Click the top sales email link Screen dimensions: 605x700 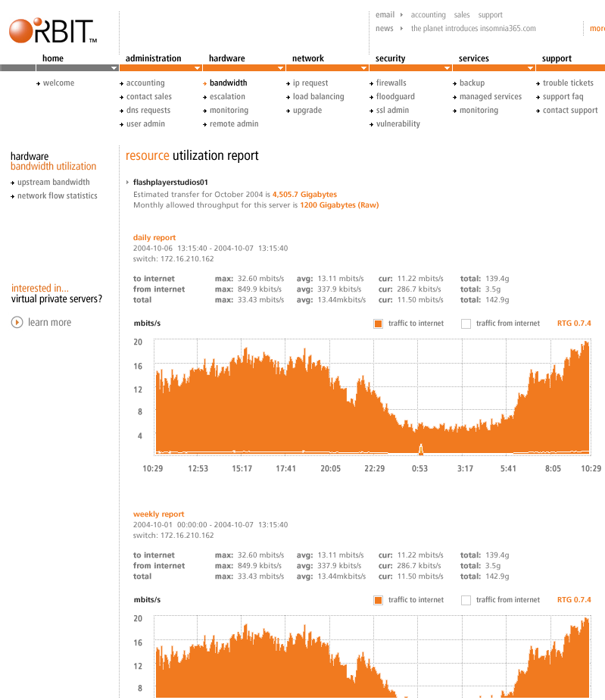462,14
